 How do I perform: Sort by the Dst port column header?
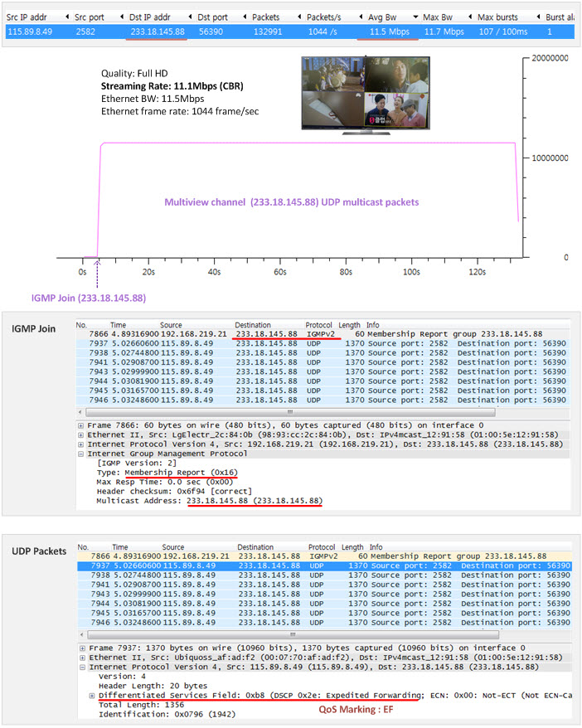(x=212, y=17)
